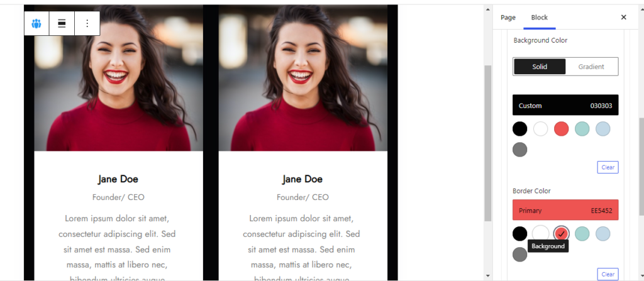This screenshot has height=281, width=644.
Task: Pick light blue border color swatch
Action: pos(603,234)
